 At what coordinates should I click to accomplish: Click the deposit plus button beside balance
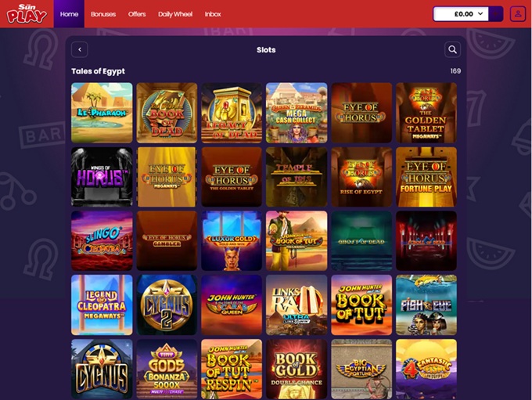pyautogui.click(x=496, y=14)
